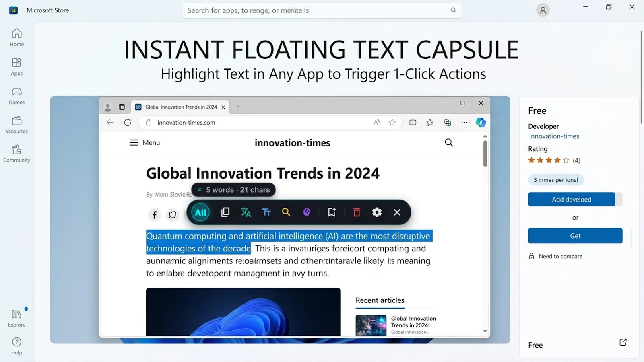The image size is (644, 362).
Task: Click the red trash icon in the capsule
Action: (x=357, y=212)
